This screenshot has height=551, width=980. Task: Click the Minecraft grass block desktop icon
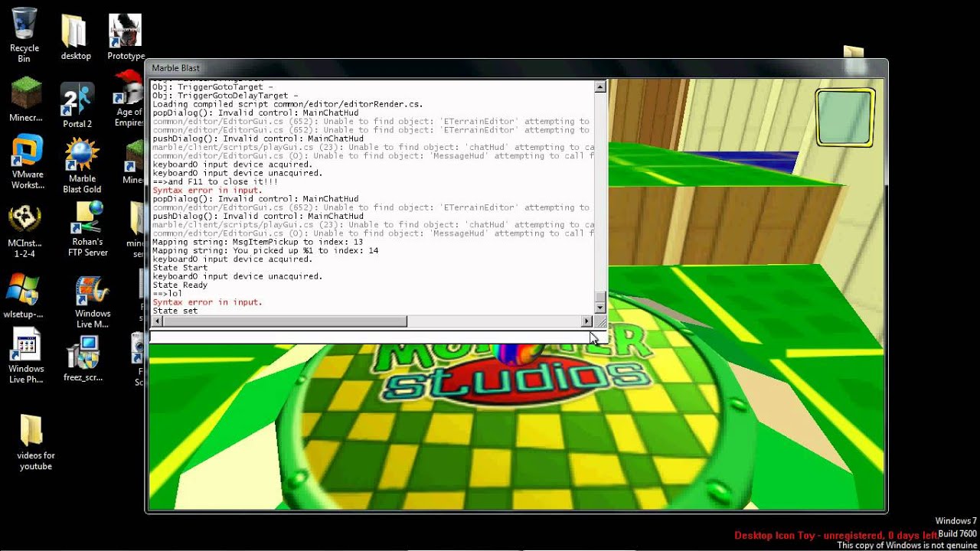[x=26, y=99]
